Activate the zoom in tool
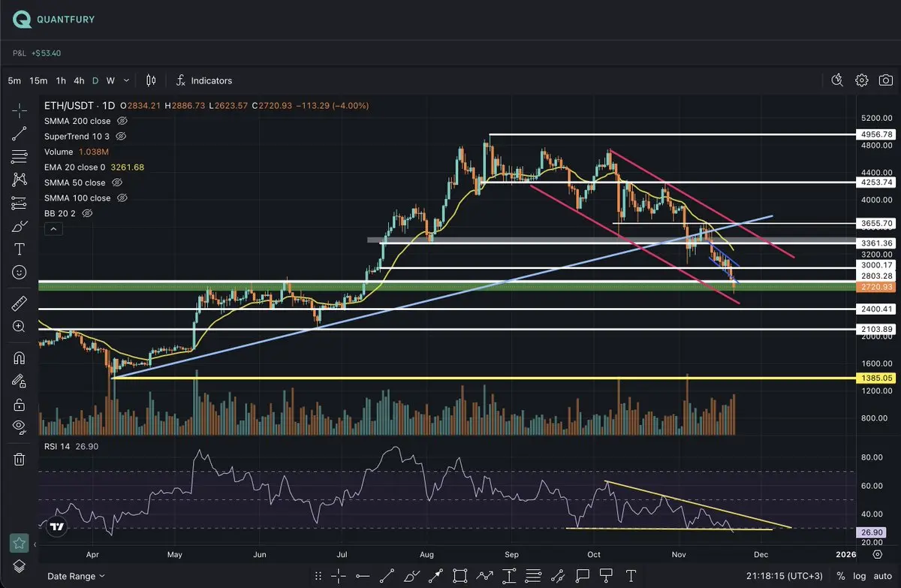Screen dimensions: 901x588 20,326
